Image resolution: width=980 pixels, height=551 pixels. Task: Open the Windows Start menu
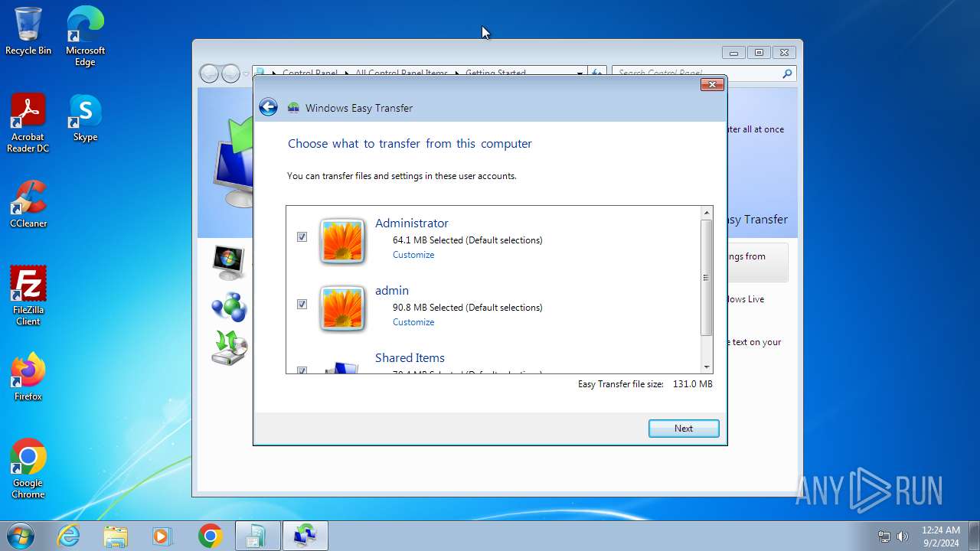[21, 536]
